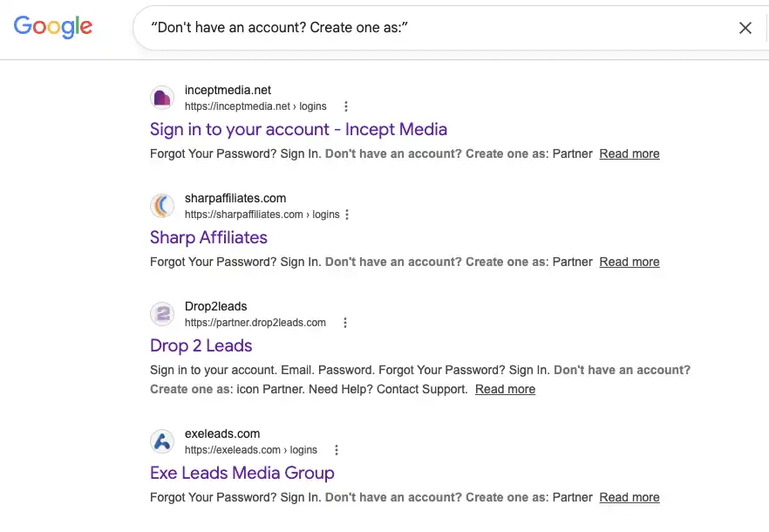Open more options for the exeleads.com result
Viewport: 769px width, 532px height.
click(x=336, y=450)
